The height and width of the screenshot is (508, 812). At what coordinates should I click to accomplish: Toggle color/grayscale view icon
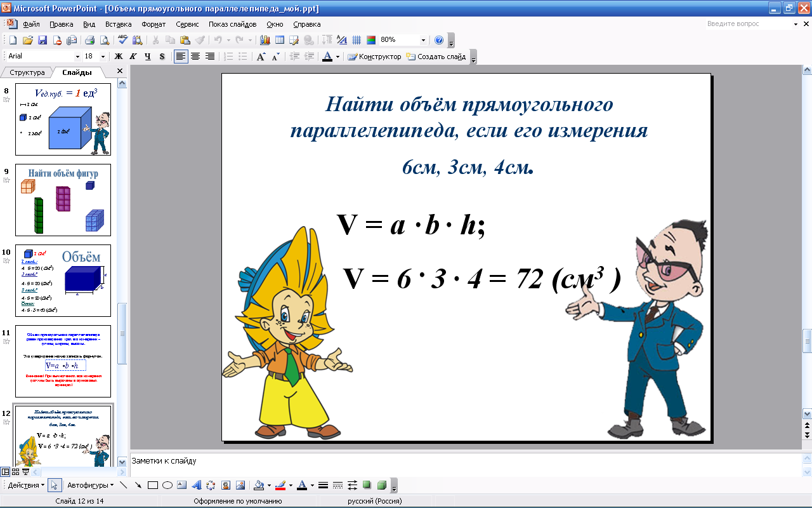tap(371, 40)
